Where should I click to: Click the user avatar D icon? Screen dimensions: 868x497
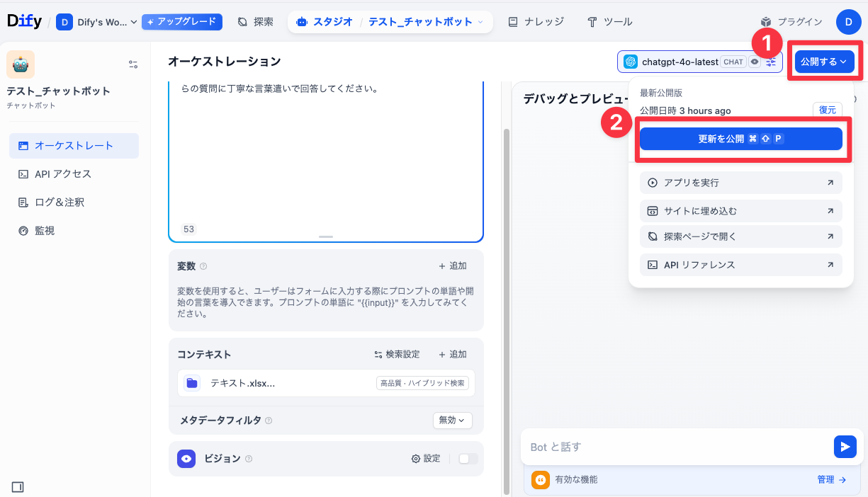tap(848, 22)
